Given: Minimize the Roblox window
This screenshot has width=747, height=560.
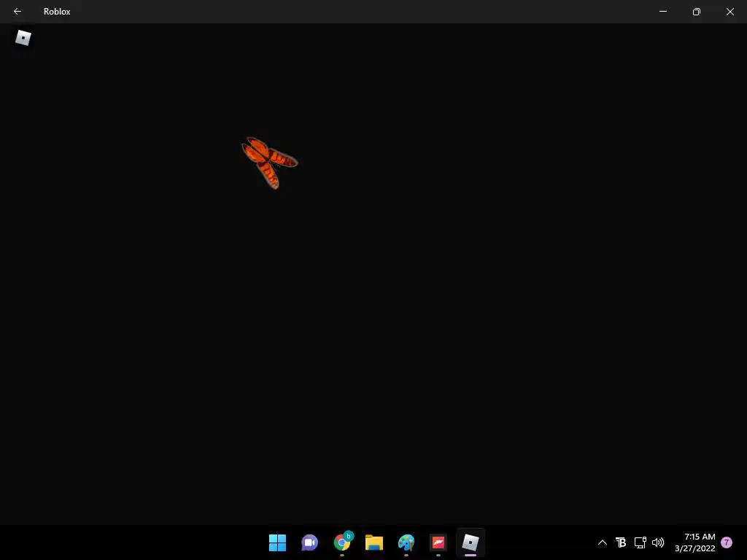Looking at the screenshot, I should tap(662, 12).
